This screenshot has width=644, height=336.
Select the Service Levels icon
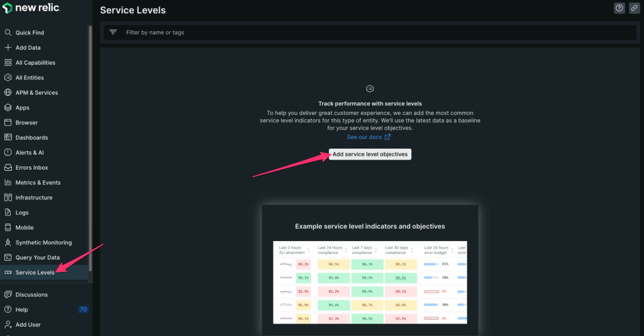(8, 273)
